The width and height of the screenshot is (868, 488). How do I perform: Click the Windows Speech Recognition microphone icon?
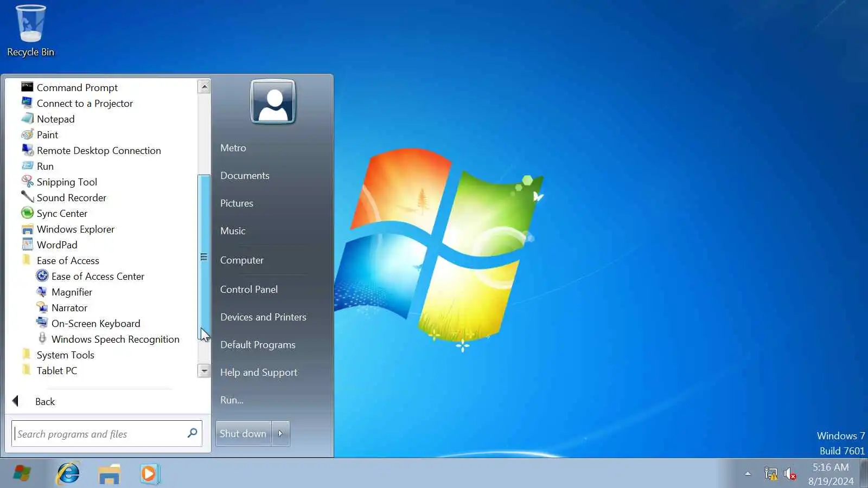coord(42,338)
